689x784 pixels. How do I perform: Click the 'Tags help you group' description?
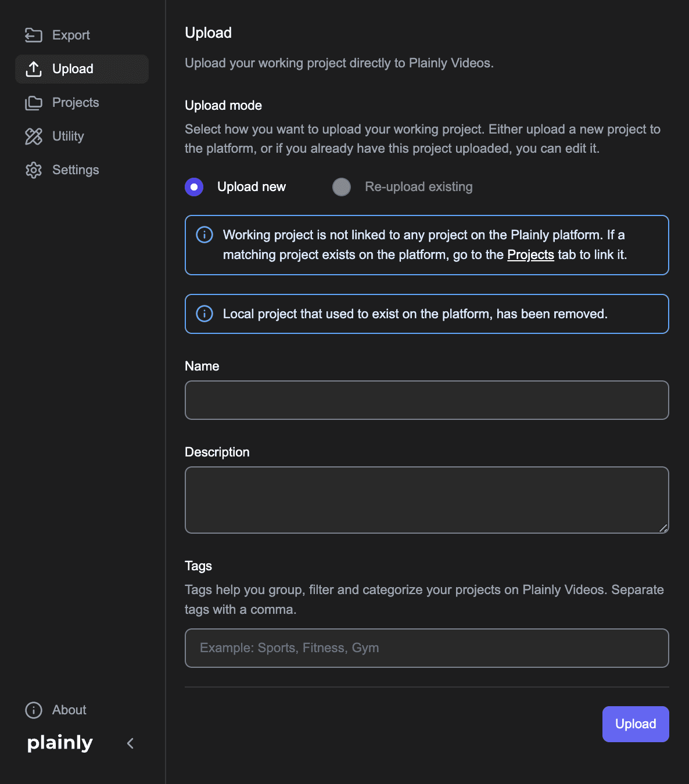[x=424, y=600]
